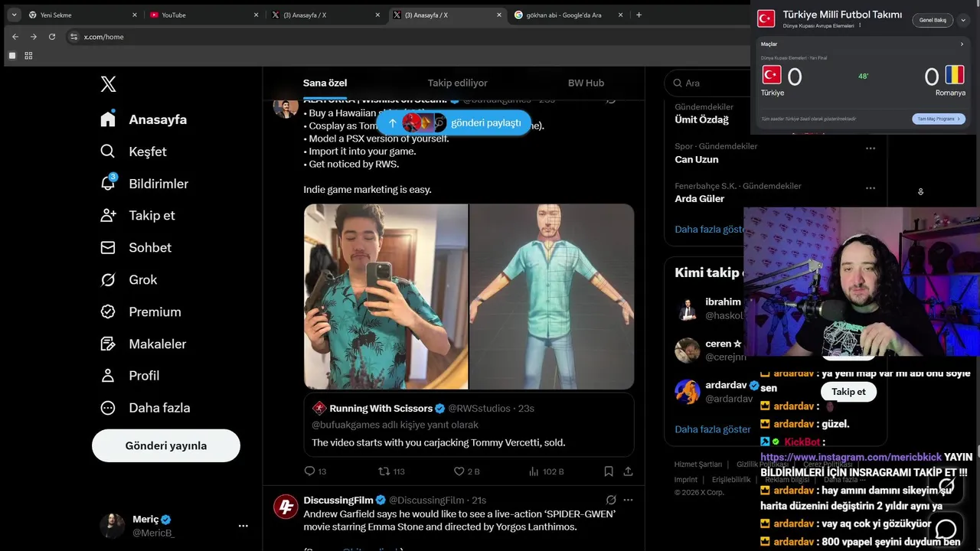Click Tam Maç Programı button
The width and height of the screenshot is (980, 551).
point(939,119)
